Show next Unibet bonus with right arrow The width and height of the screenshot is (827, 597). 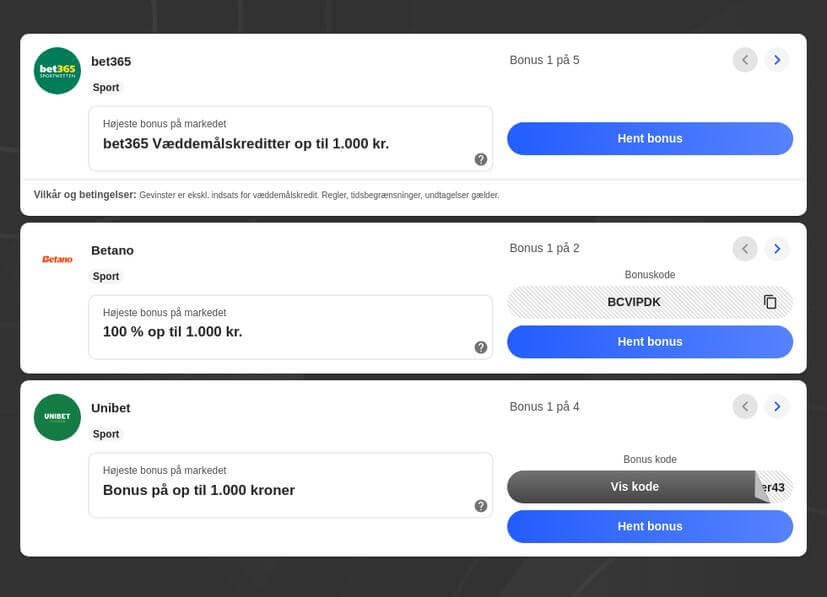tap(777, 406)
